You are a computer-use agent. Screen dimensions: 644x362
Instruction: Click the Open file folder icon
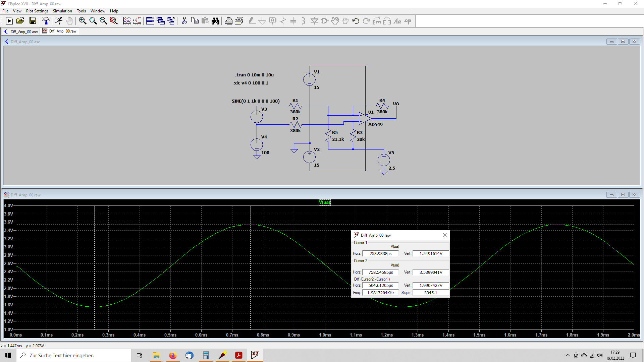click(x=20, y=21)
